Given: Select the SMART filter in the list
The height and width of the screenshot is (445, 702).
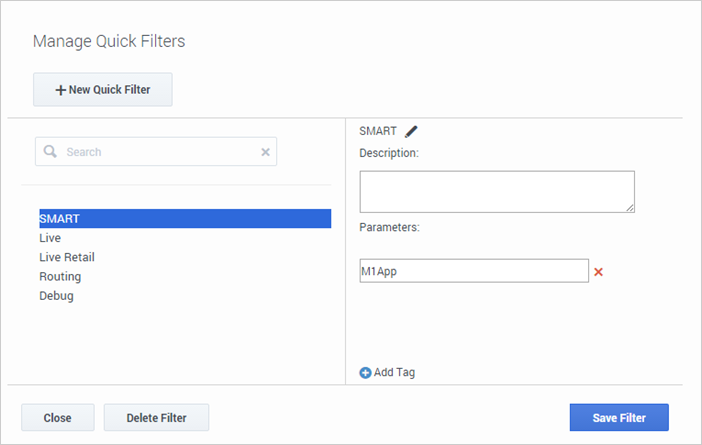Looking at the screenshot, I should click(185, 218).
